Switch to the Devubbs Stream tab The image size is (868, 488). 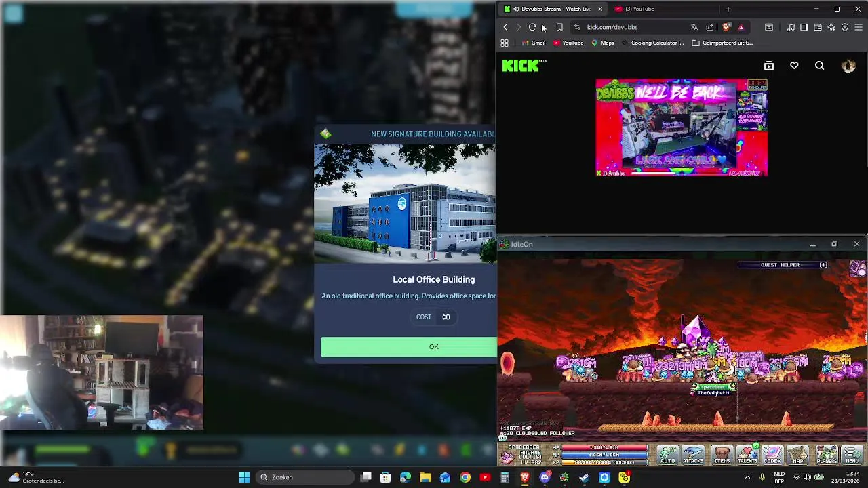[x=552, y=9]
